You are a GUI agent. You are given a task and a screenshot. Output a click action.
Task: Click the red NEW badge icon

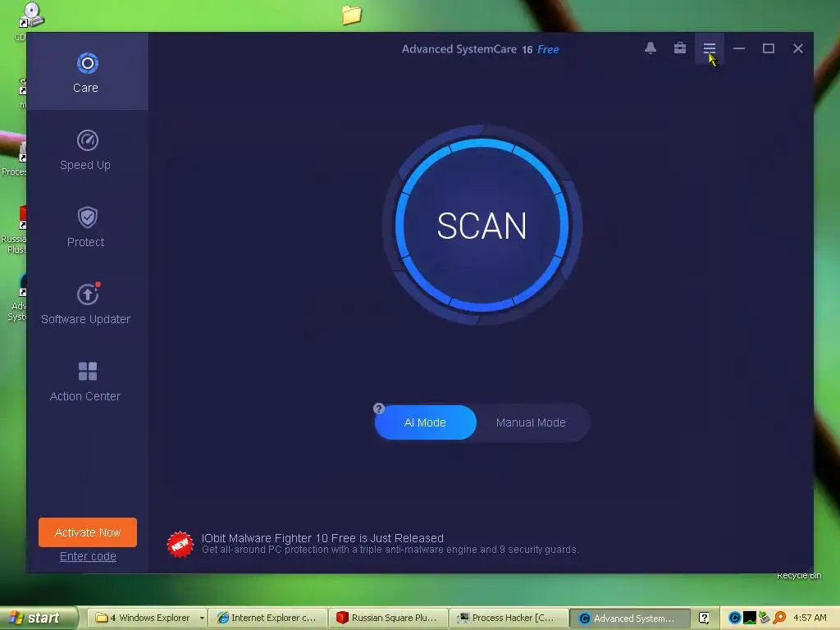(x=180, y=545)
